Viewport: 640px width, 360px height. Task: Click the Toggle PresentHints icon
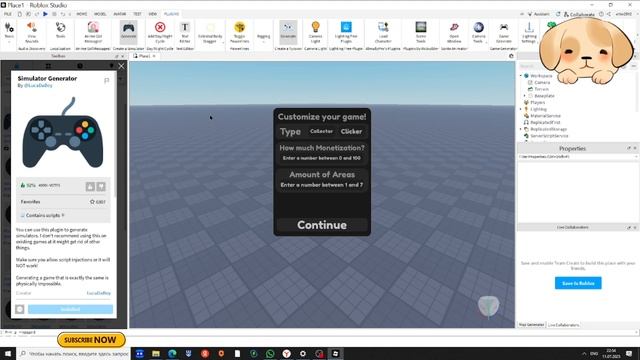click(240, 27)
